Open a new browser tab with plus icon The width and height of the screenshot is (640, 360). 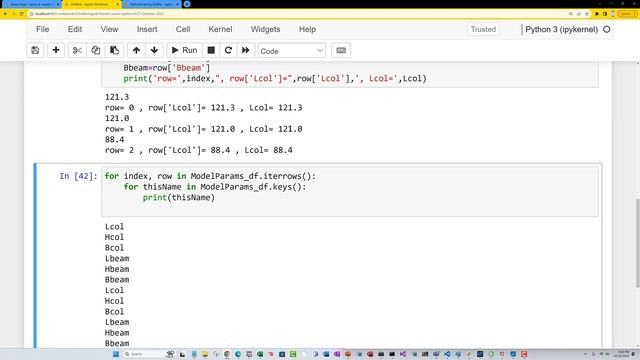pos(187,4)
